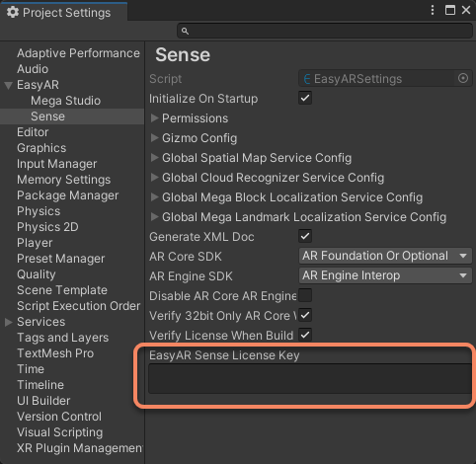Collapse the EasyAR tree arrow

(9, 86)
